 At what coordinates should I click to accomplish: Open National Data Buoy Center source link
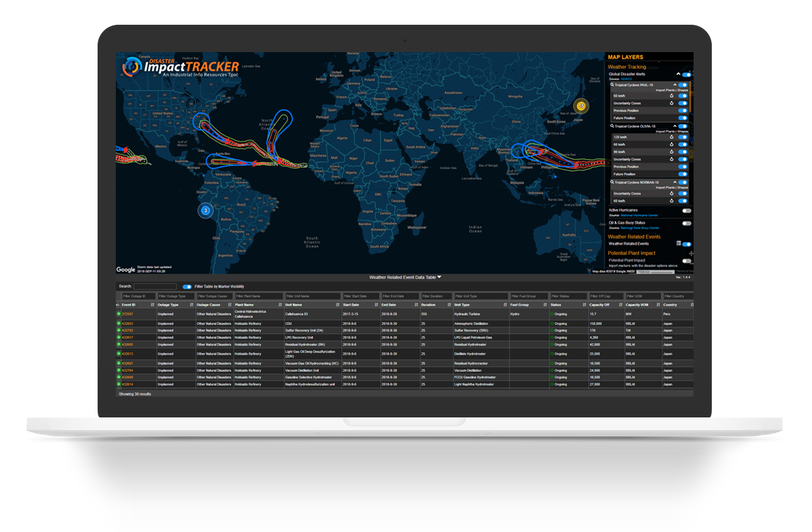click(x=640, y=228)
